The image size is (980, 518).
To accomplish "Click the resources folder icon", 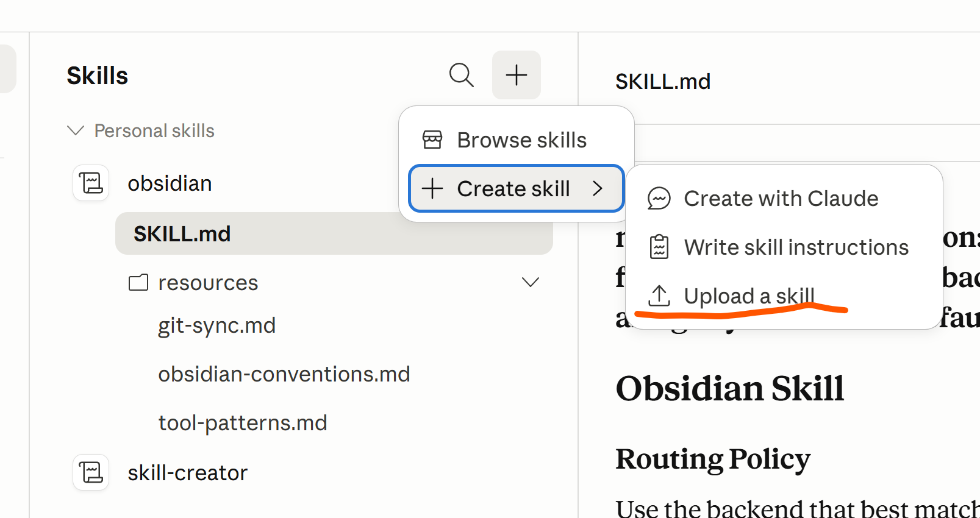I will click(138, 283).
